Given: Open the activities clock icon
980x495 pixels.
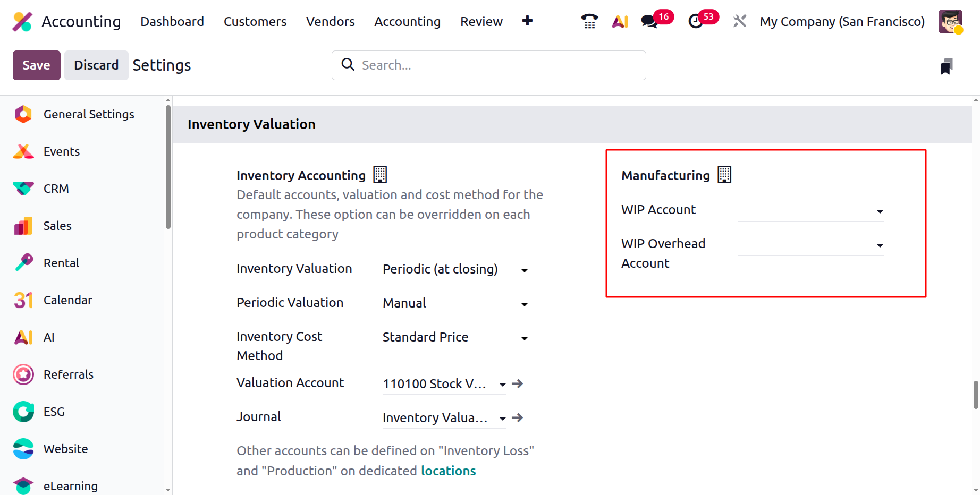Looking at the screenshot, I should click(x=696, y=21).
